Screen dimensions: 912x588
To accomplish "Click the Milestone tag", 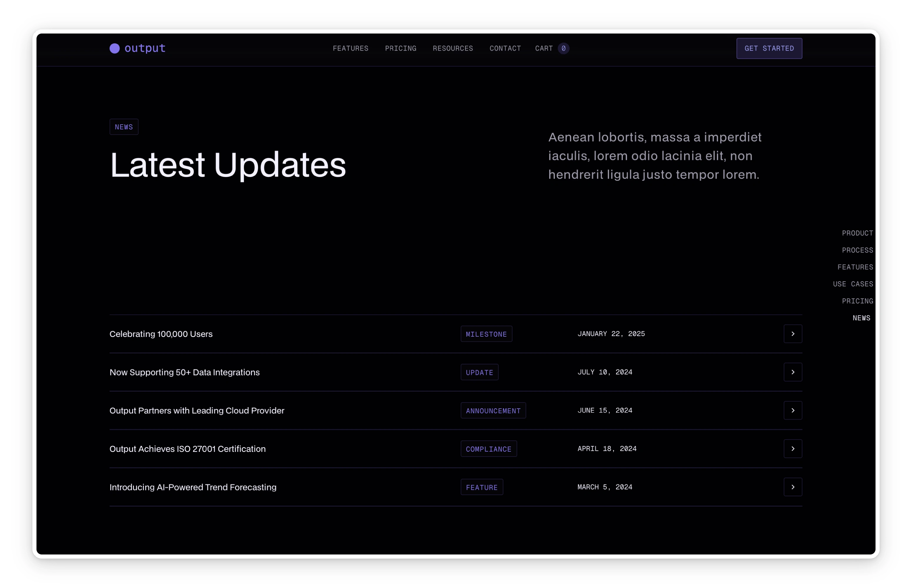I will (486, 334).
